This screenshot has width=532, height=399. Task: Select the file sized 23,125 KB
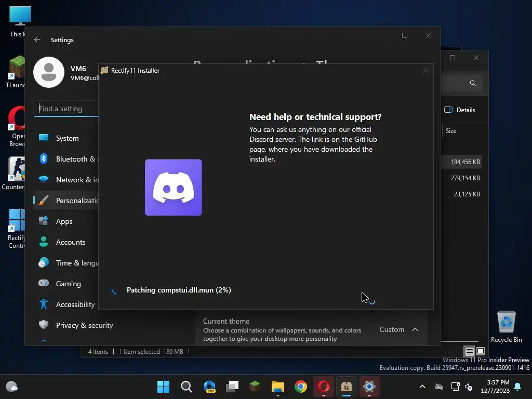467,194
